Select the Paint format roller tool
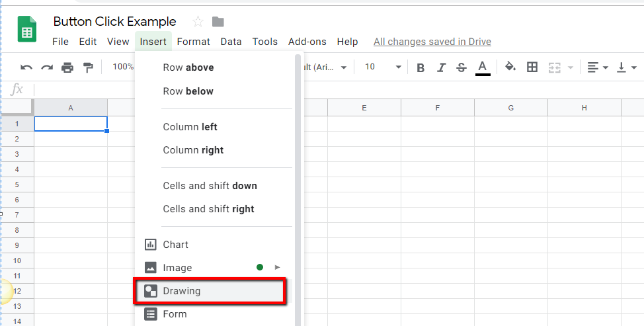The width and height of the screenshot is (644, 326). (88, 67)
